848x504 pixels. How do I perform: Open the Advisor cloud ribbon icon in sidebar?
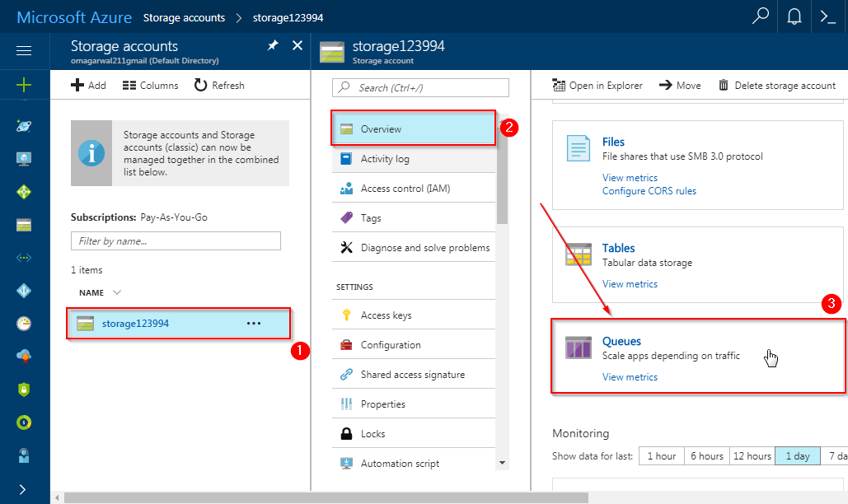point(24,357)
